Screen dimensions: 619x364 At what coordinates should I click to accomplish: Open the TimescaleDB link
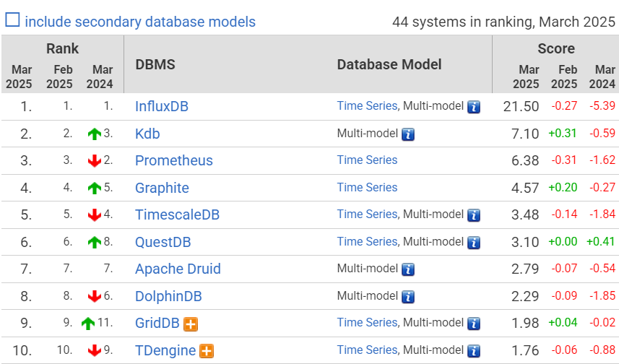click(177, 214)
